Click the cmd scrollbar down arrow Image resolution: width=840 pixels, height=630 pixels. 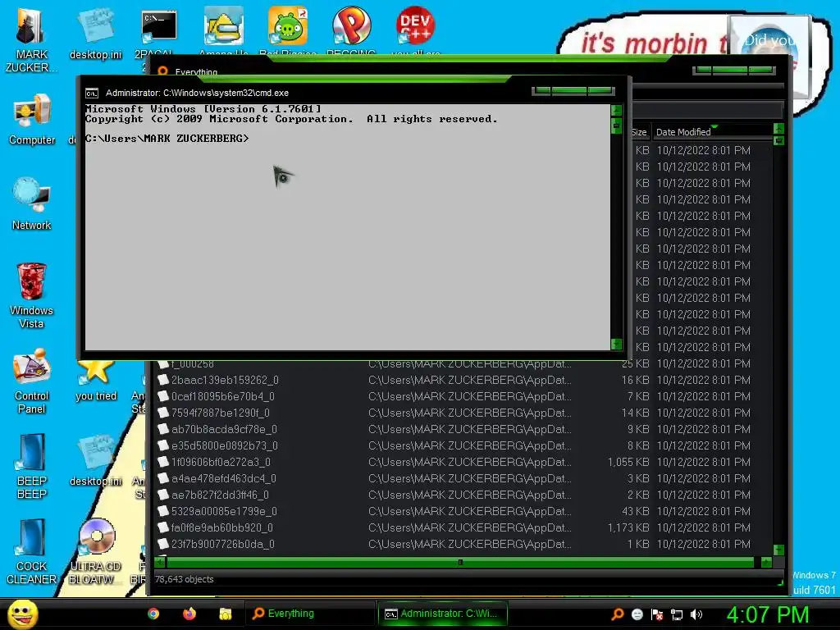point(617,344)
